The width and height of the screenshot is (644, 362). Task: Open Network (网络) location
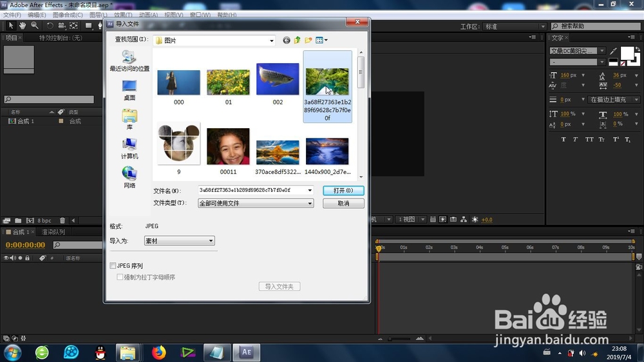[129, 178]
